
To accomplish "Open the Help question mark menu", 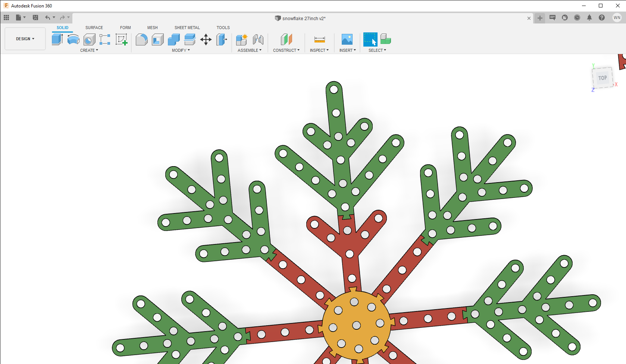I will point(602,18).
